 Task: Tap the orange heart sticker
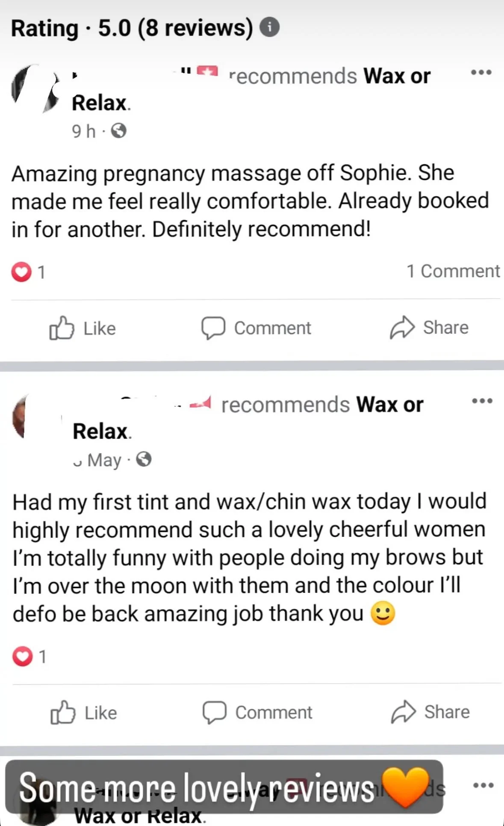point(405,787)
